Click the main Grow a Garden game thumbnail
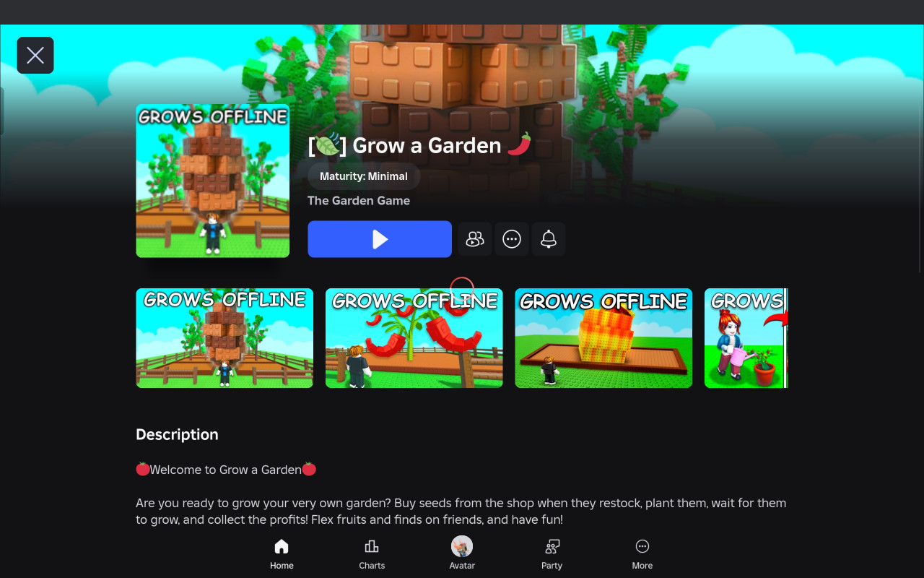This screenshot has width=924, height=578. [212, 181]
